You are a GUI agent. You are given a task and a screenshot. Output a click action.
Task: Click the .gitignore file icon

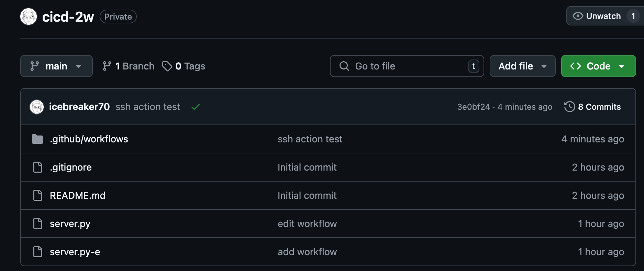[x=37, y=167]
